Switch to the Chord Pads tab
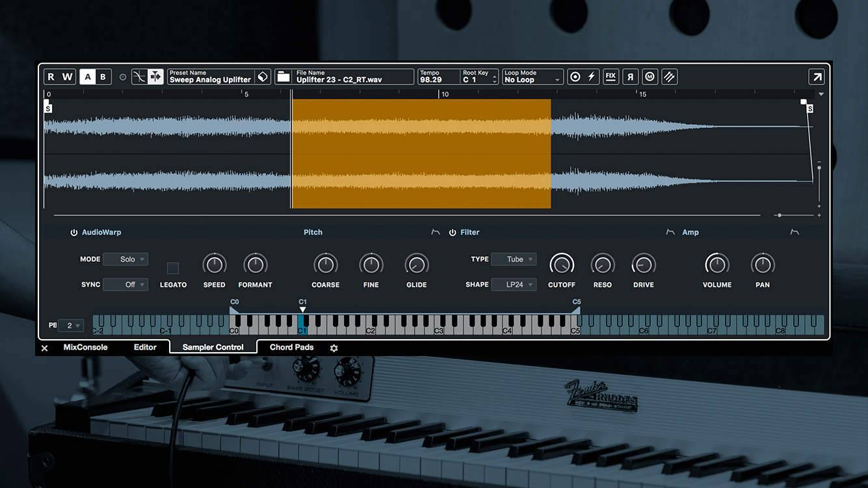This screenshot has height=488, width=868. click(291, 348)
